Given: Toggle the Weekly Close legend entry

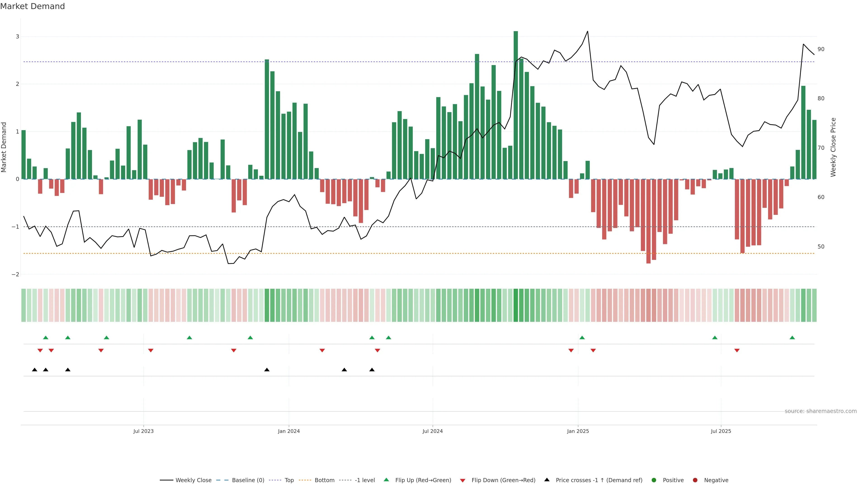Looking at the screenshot, I should [x=193, y=480].
